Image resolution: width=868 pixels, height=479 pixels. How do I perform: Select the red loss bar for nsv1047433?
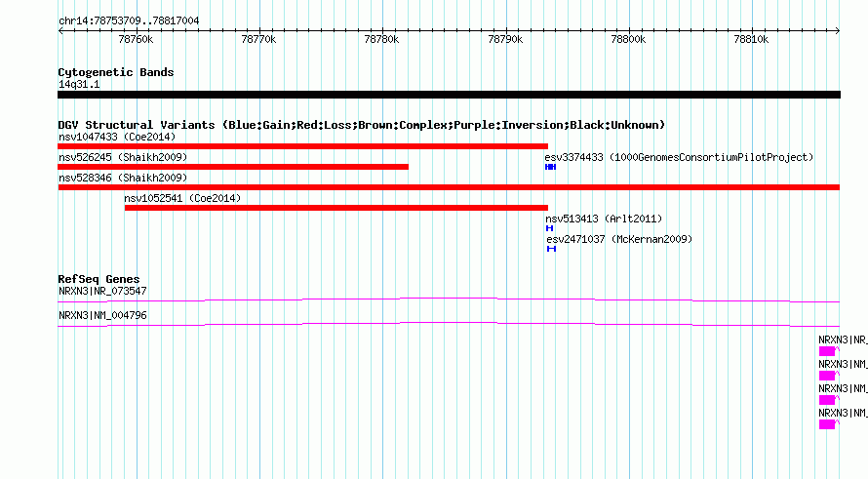coord(302,146)
